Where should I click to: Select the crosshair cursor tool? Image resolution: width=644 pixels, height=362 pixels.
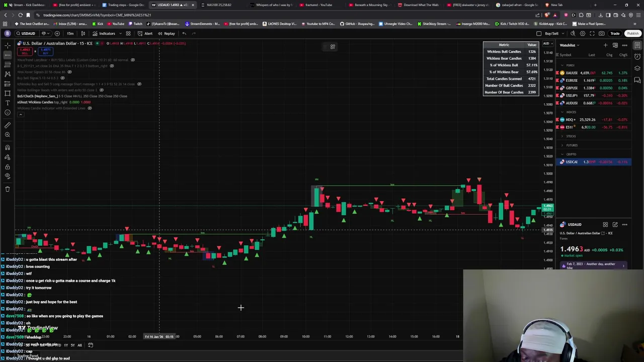tap(8, 45)
